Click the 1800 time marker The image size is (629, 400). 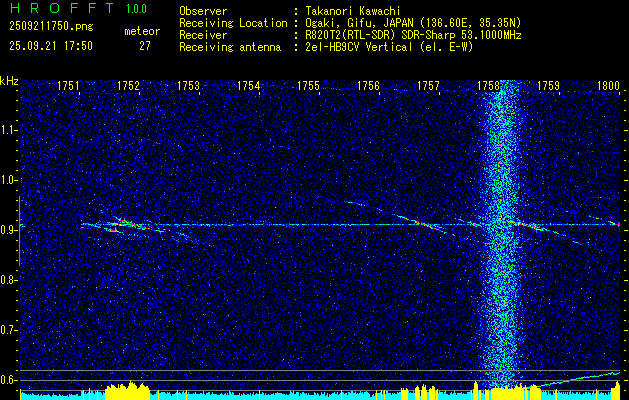609,85
